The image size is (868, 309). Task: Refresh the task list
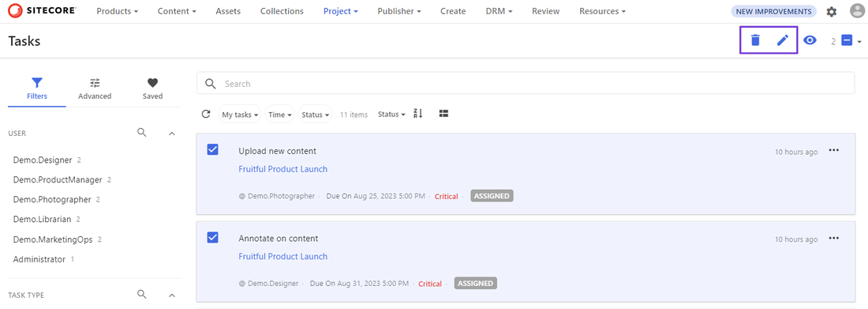206,114
